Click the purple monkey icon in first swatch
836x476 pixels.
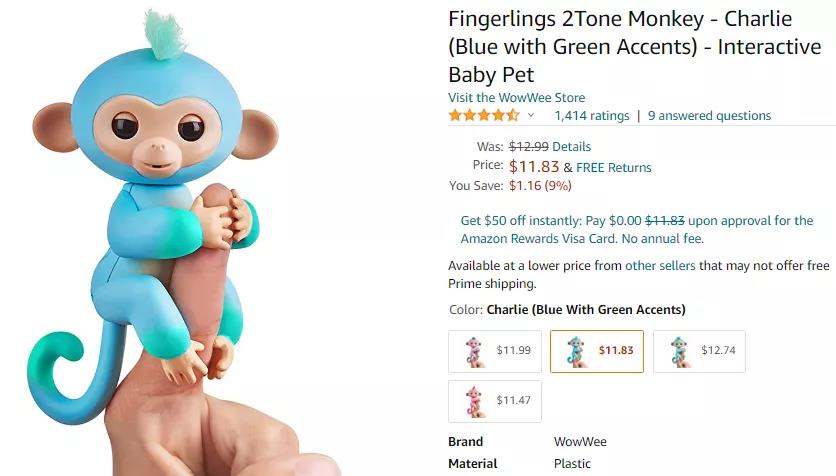(474, 351)
